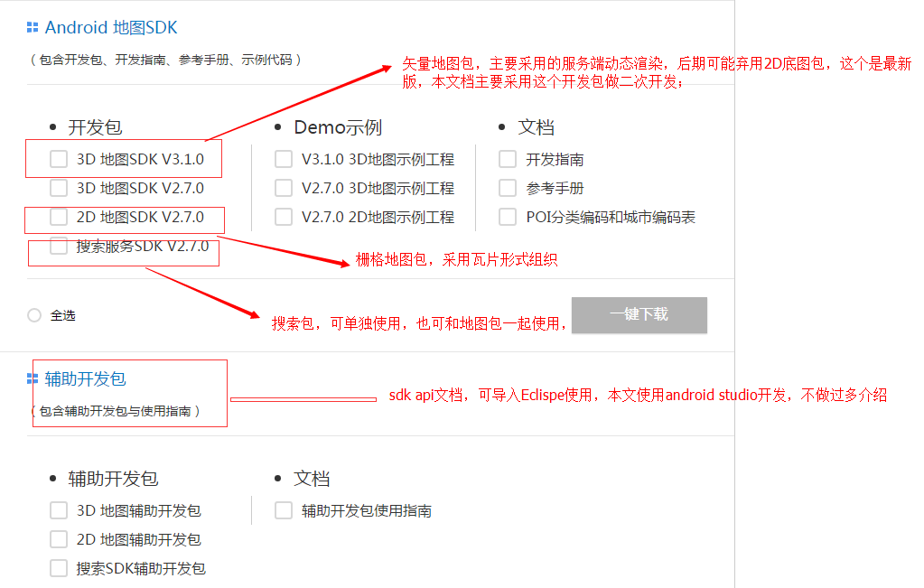Toggle the 全选 radio button
Screen dimensions: 924x588
pyautogui.click(x=34, y=315)
